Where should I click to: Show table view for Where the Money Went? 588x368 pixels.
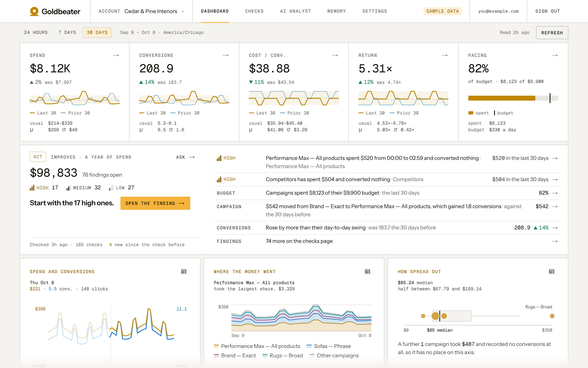coord(367,272)
